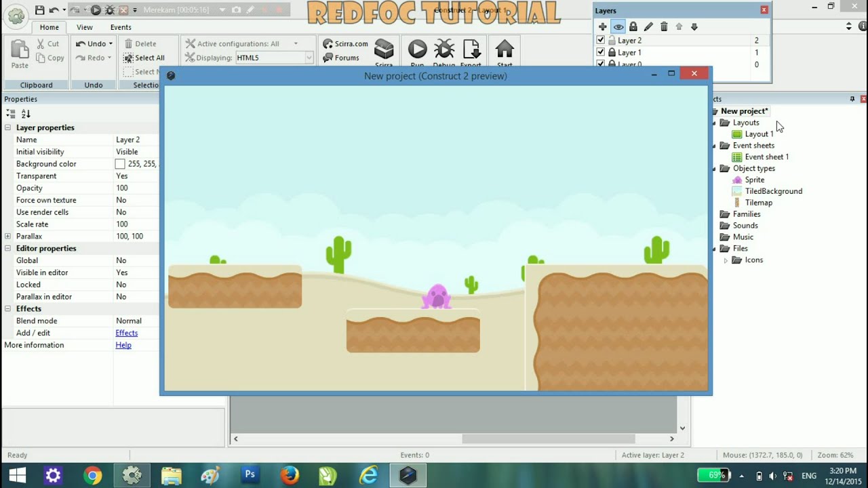The width and height of the screenshot is (868, 488).
Task: Click the Delete trash icon in the ribbon
Action: pos(128,43)
